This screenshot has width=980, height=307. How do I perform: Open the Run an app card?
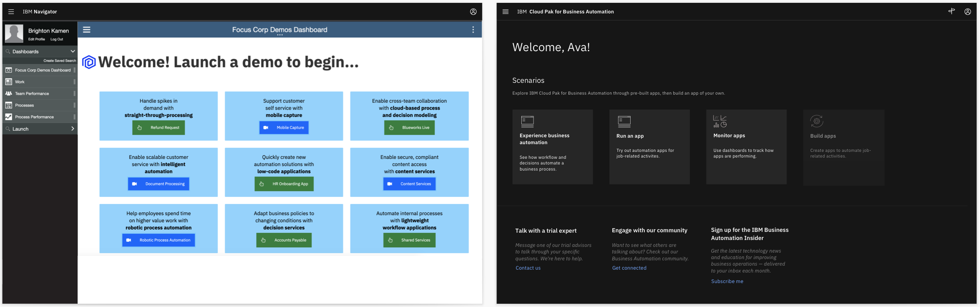pyautogui.click(x=650, y=147)
